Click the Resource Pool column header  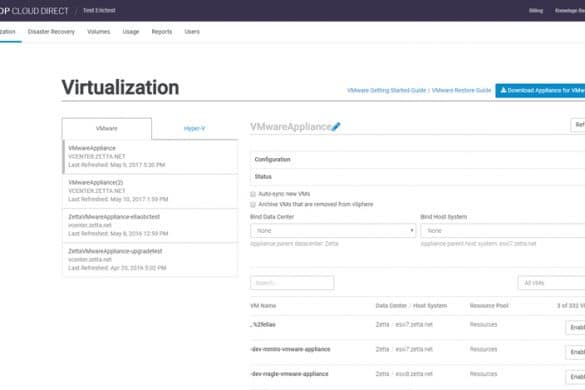click(489, 306)
